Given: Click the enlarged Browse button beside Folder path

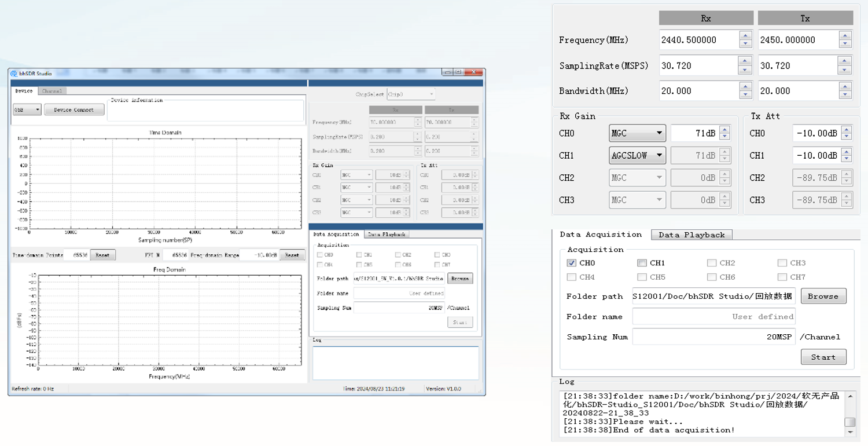Looking at the screenshot, I should [x=823, y=296].
